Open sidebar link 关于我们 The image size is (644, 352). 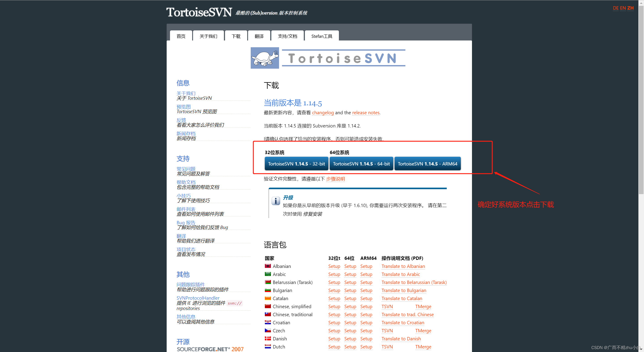(186, 93)
